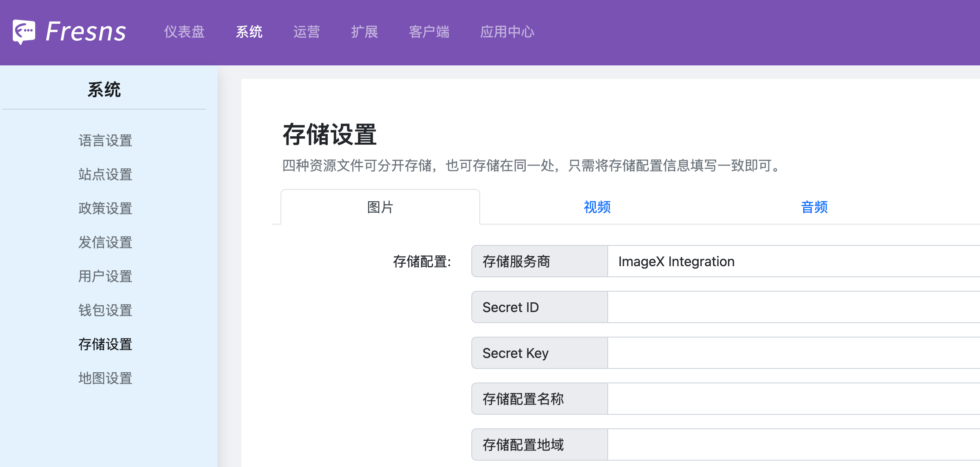Select the 系统 top navigation item

249,32
